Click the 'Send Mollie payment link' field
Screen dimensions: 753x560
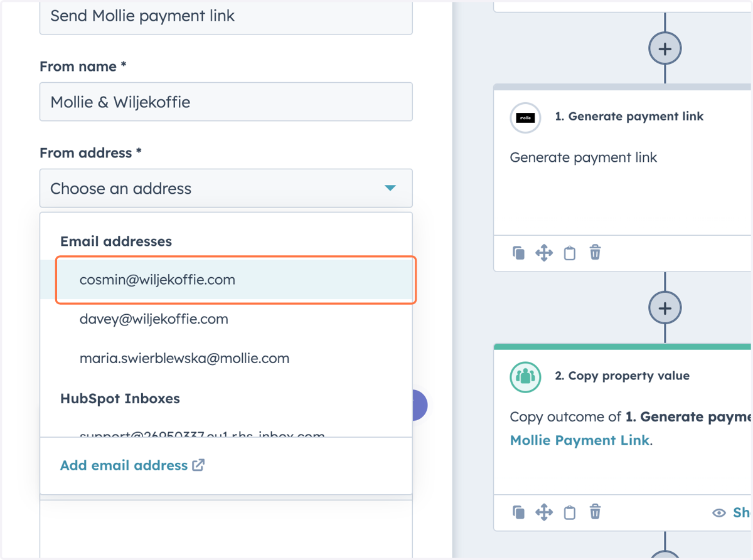click(226, 17)
